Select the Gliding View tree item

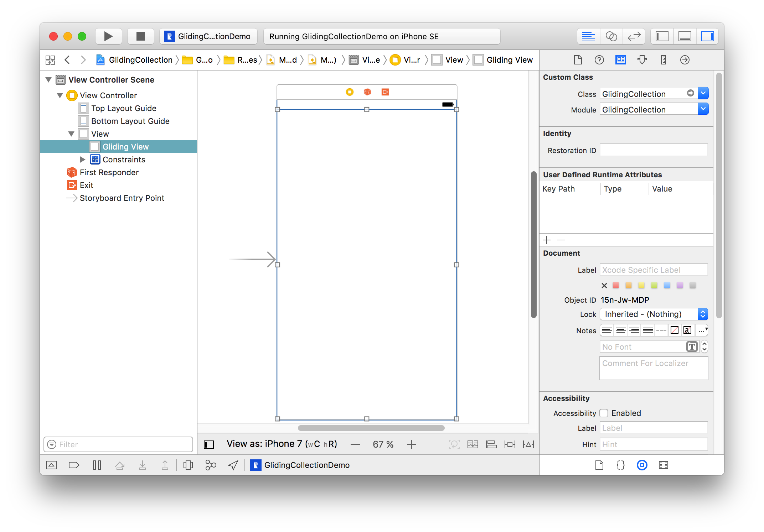(126, 146)
